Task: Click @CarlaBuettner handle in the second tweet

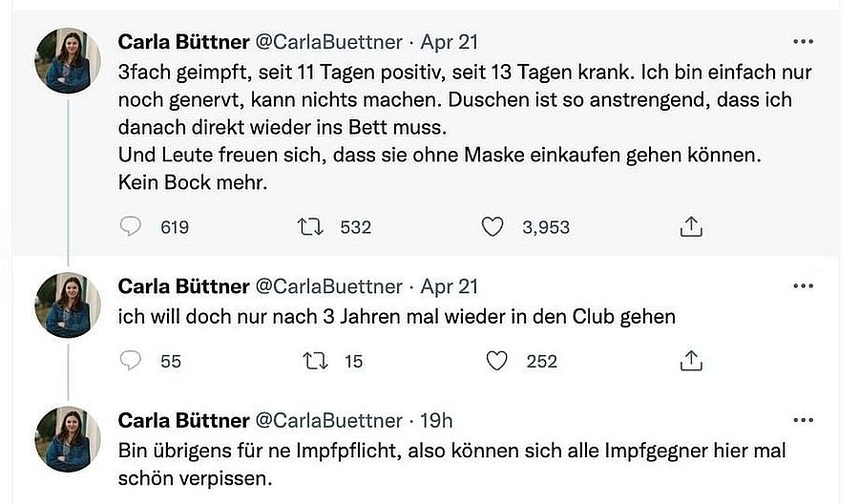Action: (x=327, y=286)
